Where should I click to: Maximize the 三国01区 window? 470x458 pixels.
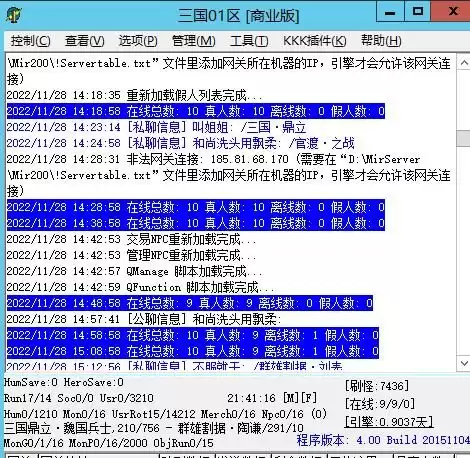point(417,12)
